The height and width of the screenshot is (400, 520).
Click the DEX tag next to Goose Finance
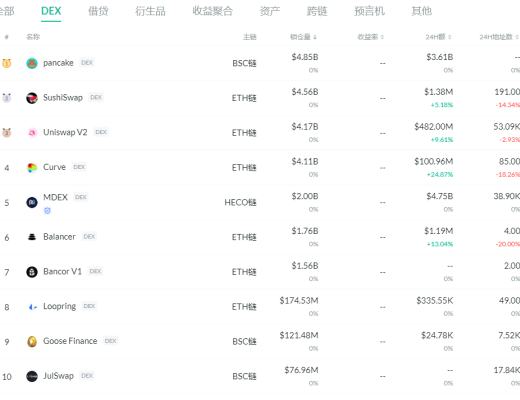pyautogui.click(x=110, y=341)
